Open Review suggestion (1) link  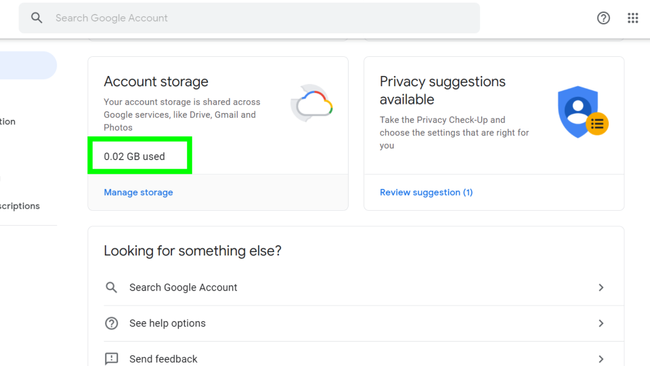426,192
